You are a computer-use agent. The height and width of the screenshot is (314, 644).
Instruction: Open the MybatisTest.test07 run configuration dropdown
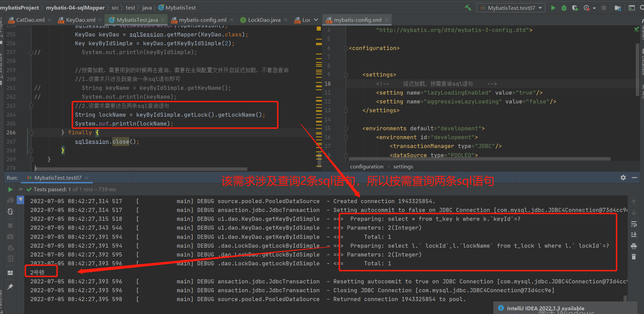511,8
